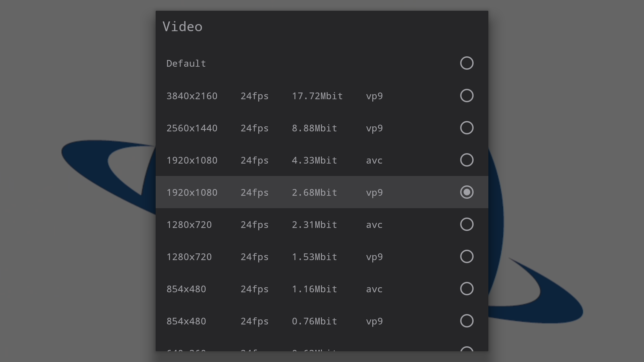This screenshot has height=362, width=644.
Task: Choose the Default video format row
Action: coord(322,63)
